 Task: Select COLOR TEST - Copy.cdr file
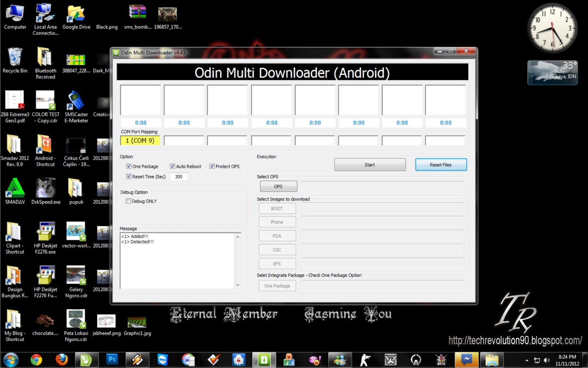pos(45,107)
